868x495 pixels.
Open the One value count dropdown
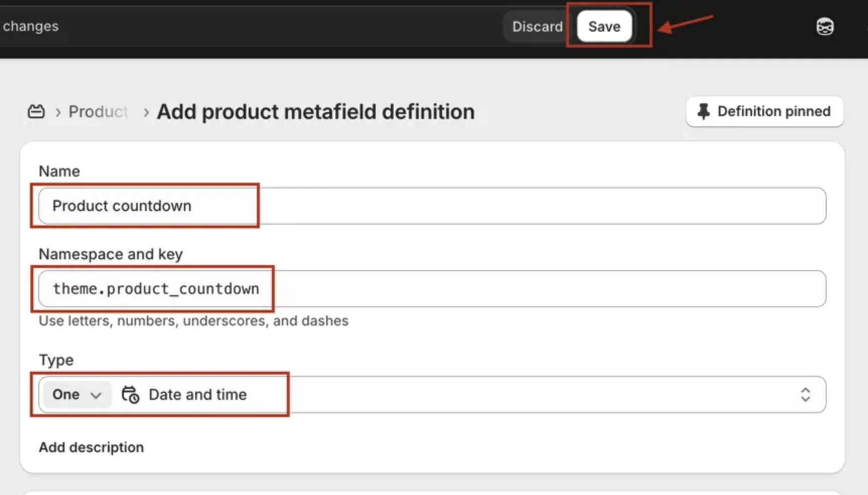click(x=77, y=394)
